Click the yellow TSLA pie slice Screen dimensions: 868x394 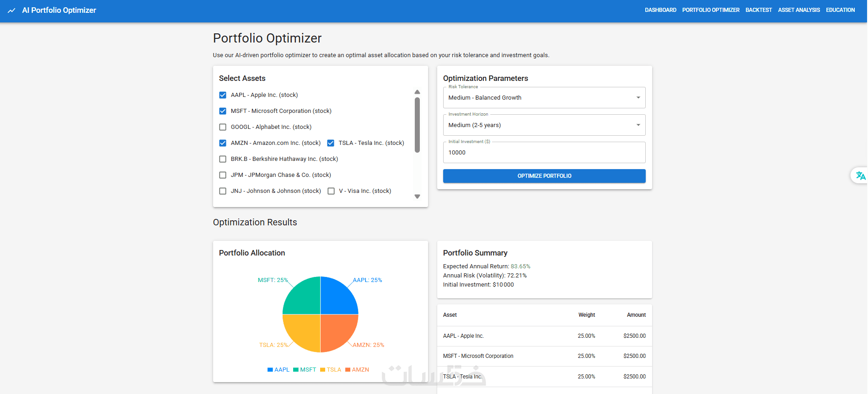click(302, 333)
